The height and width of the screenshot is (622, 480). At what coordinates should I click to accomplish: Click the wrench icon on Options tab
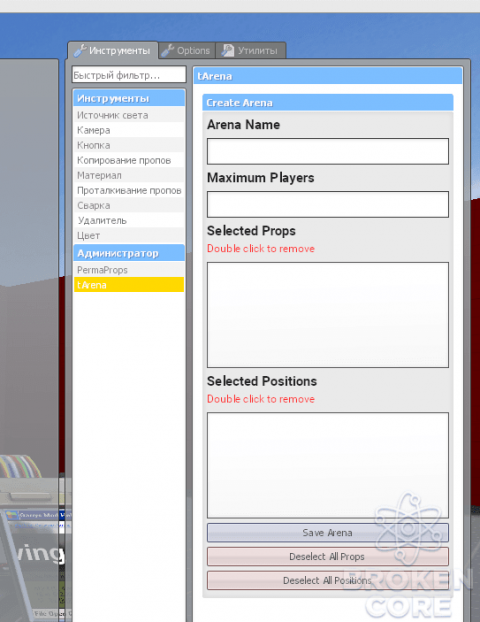[167, 50]
